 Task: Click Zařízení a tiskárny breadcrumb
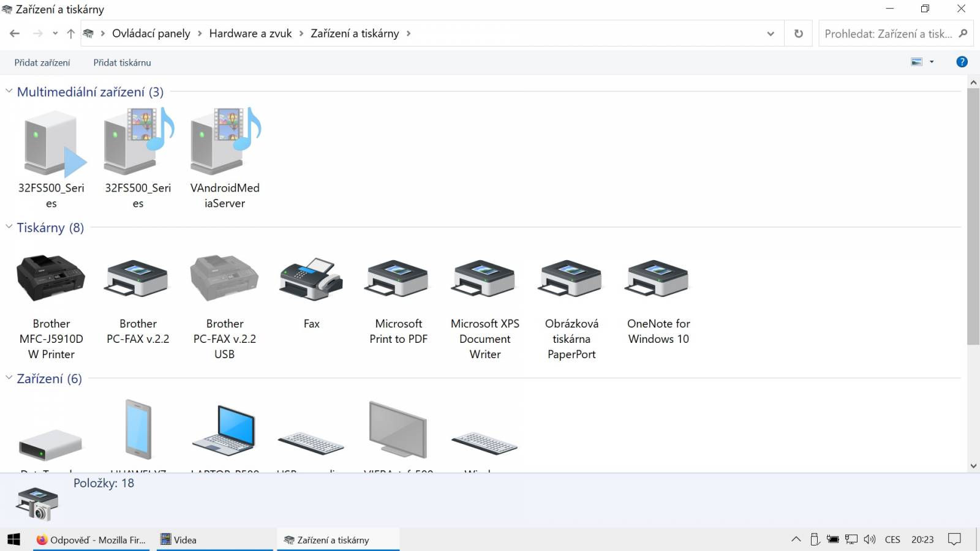(355, 34)
